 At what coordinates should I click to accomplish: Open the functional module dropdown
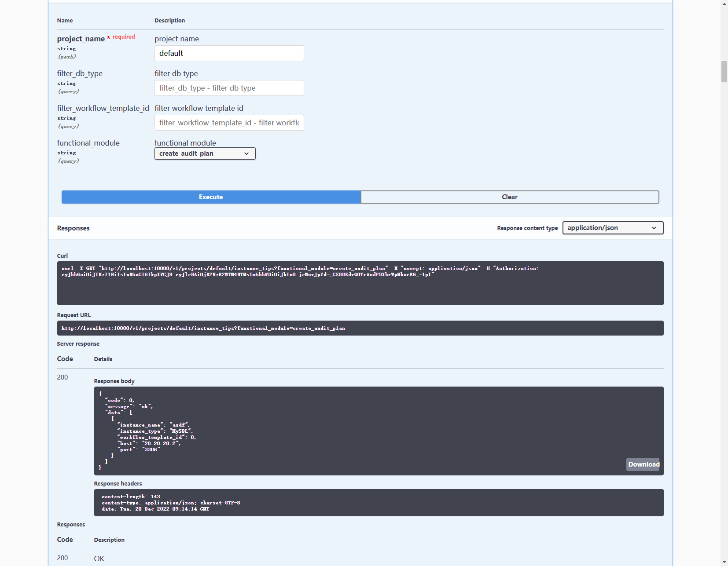pos(205,153)
